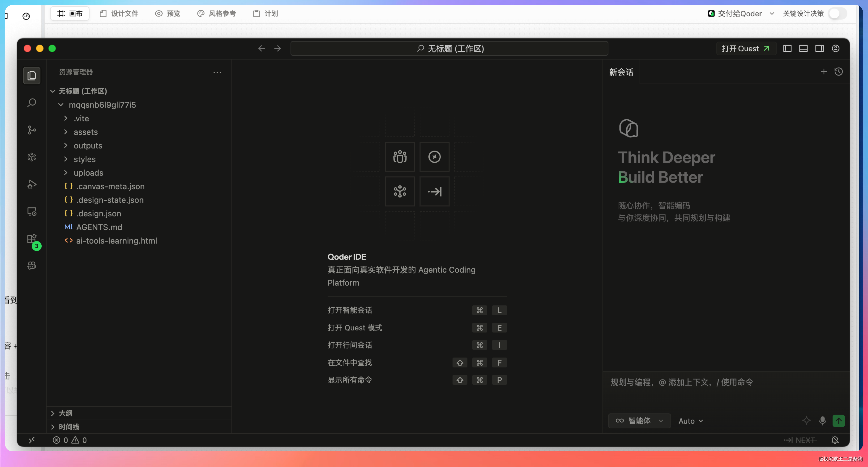Go forward with the right arrow
The width and height of the screenshot is (868, 467).
[x=277, y=48]
